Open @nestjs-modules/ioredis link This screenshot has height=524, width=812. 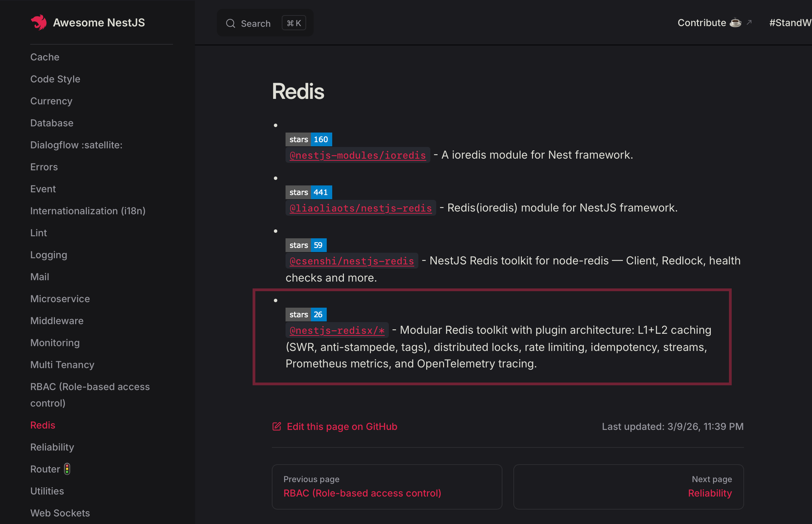pyautogui.click(x=358, y=155)
